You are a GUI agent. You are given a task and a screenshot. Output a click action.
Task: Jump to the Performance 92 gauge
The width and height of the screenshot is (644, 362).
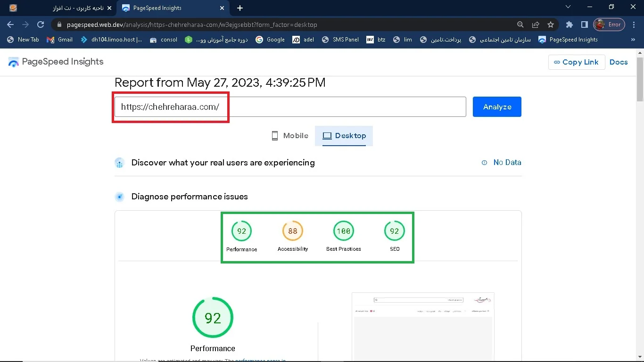241,237
